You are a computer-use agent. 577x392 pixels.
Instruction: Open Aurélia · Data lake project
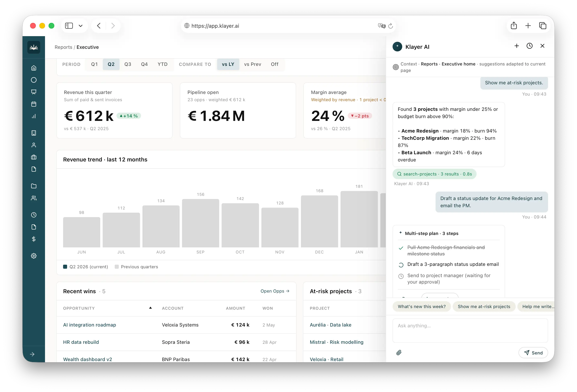click(330, 325)
